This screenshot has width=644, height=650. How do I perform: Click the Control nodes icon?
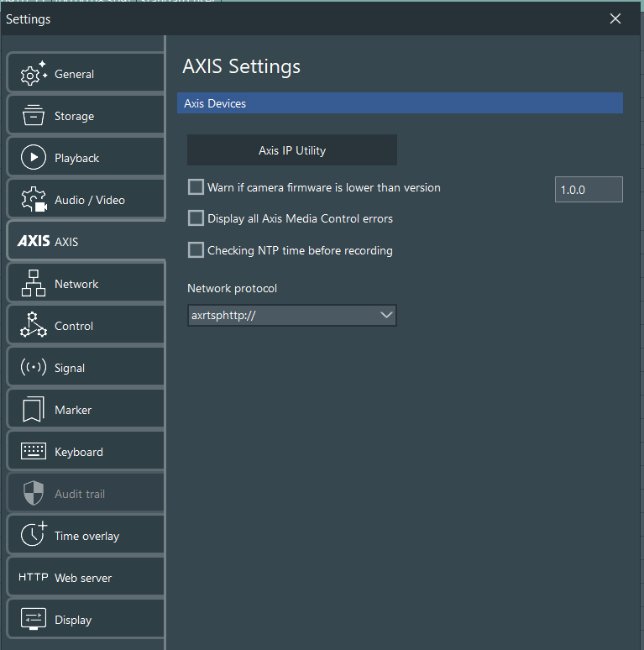tap(33, 325)
